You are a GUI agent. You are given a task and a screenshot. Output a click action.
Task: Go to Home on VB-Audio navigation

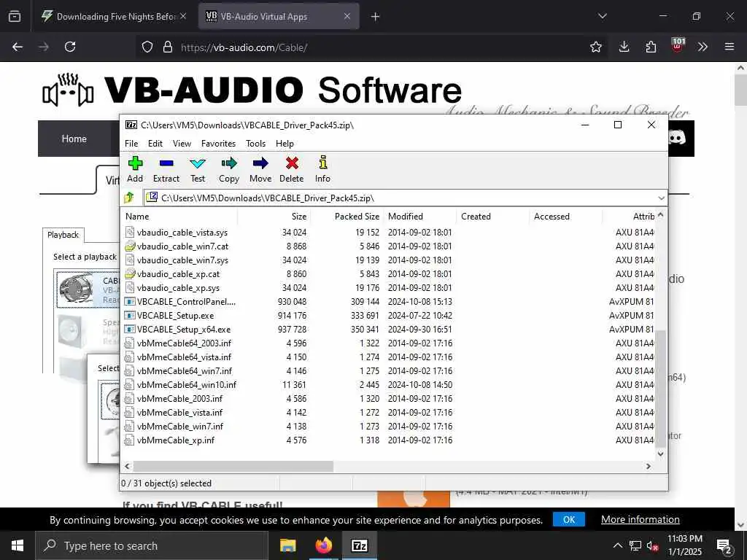click(74, 139)
